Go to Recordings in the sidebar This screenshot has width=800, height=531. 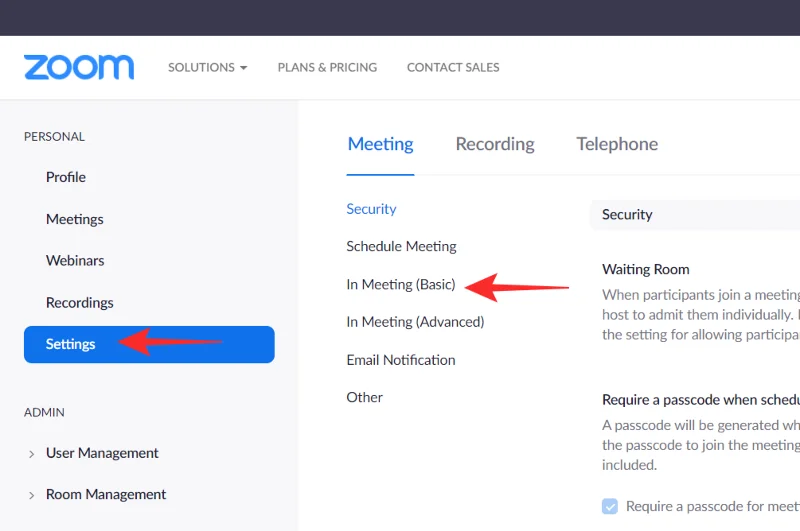(x=80, y=302)
